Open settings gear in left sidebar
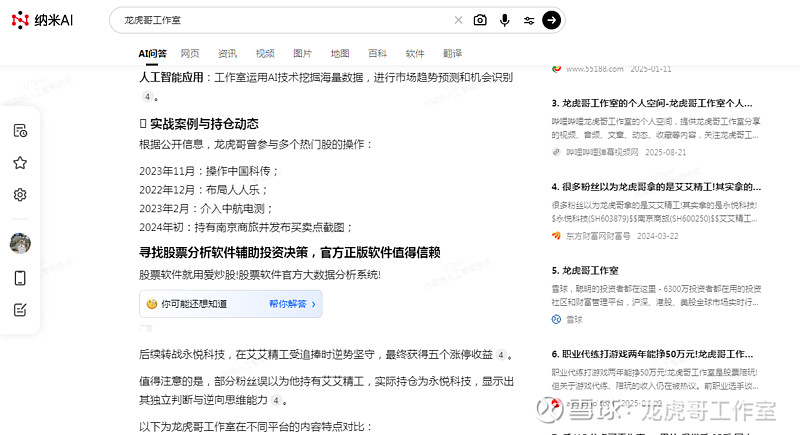800x435 pixels. point(20,194)
